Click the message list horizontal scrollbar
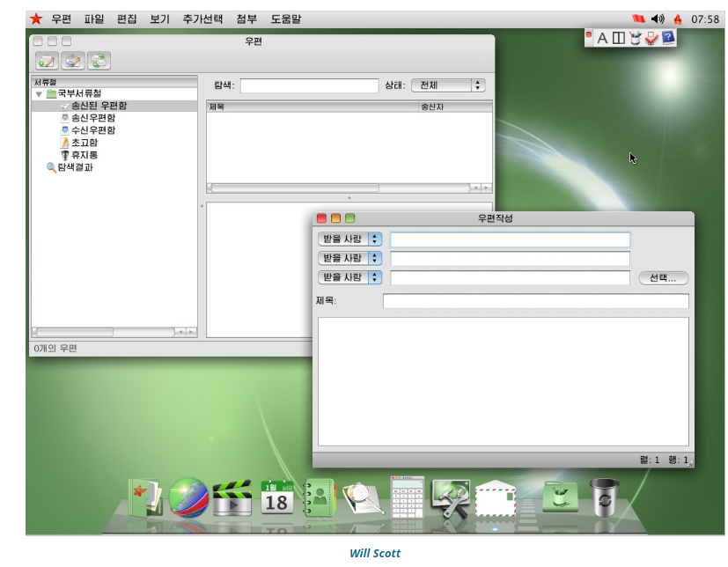Screen dimensions: 728x567 [x=296, y=188]
